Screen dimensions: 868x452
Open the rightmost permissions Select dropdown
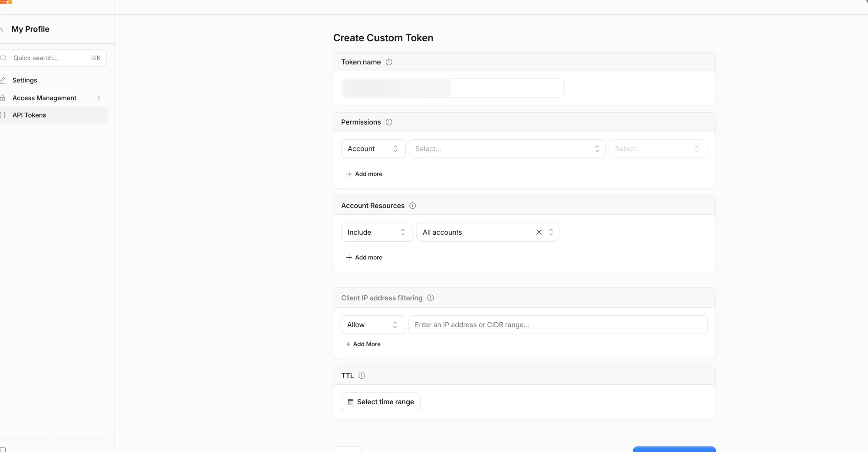tap(658, 149)
